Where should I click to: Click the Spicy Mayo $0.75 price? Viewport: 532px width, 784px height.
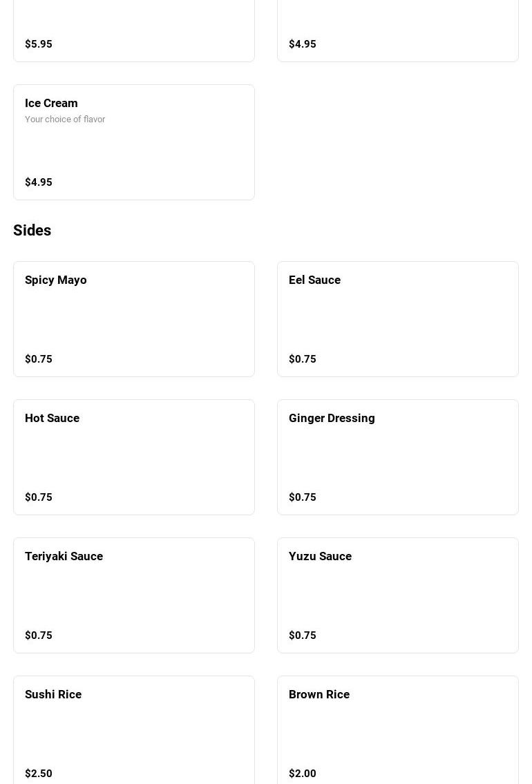[39, 359]
